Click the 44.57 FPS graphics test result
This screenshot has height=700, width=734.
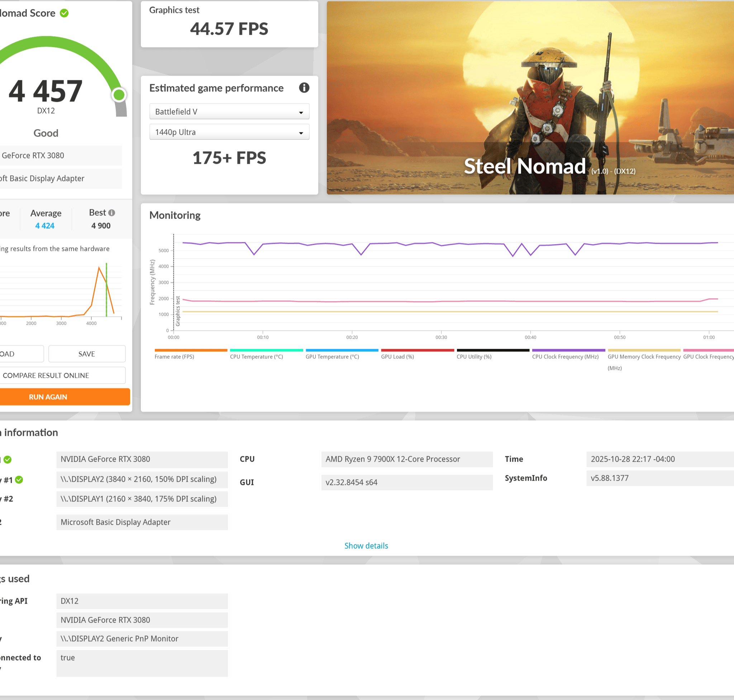tap(229, 29)
